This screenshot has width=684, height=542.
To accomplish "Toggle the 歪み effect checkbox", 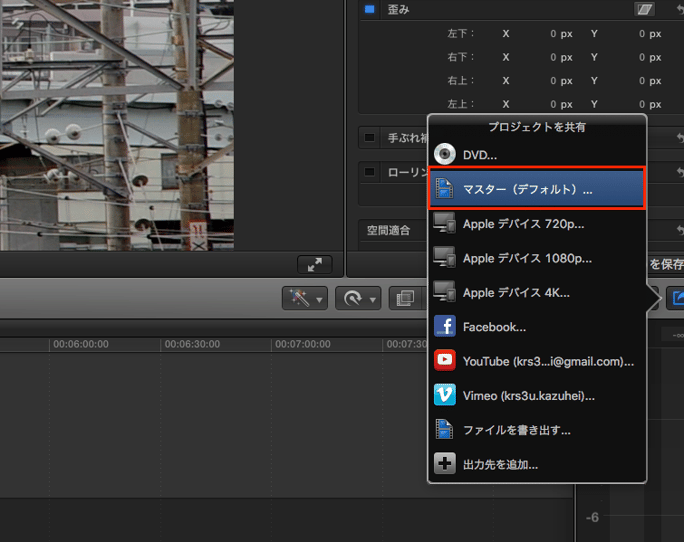I will pos(369,9).
